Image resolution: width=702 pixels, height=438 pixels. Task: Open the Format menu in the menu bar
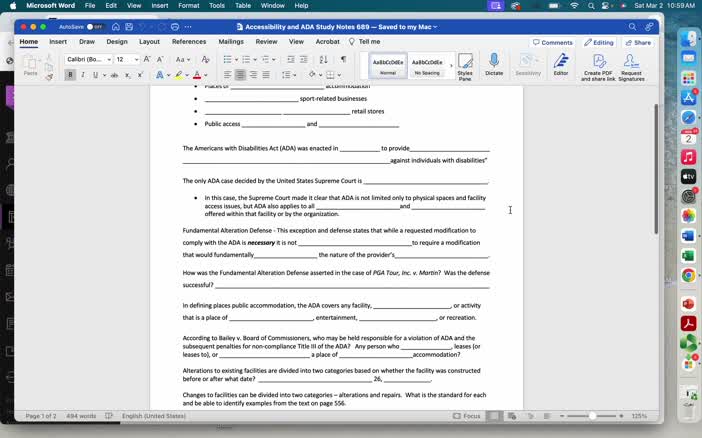coord(188,6)
